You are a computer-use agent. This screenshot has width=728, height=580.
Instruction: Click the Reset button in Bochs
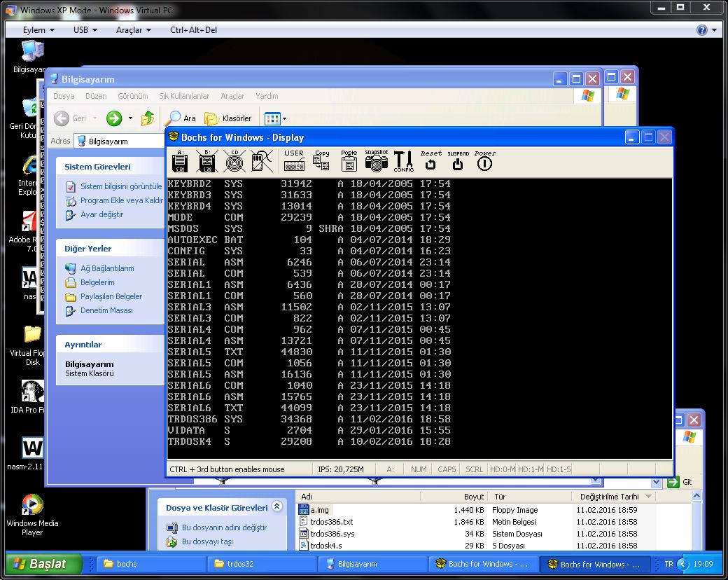(431, 161)
